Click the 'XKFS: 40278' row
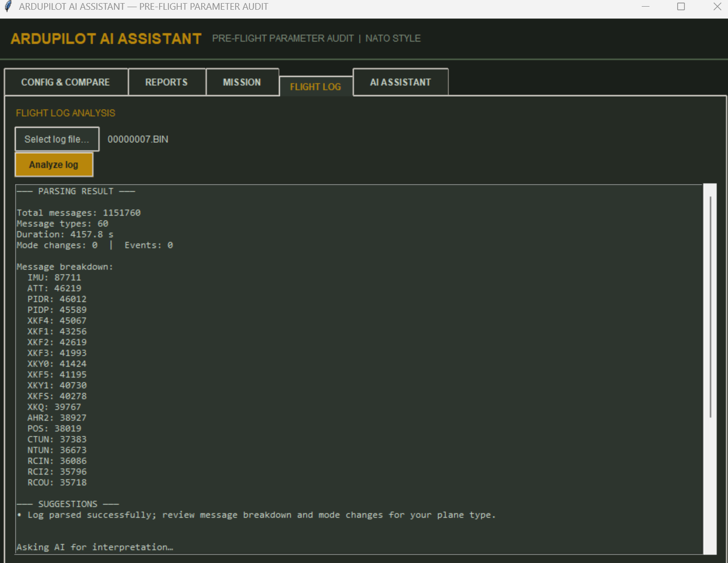 [57, 396]
